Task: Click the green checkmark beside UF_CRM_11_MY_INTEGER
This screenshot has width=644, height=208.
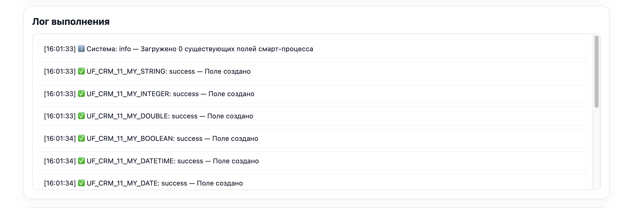Action: 81,94
